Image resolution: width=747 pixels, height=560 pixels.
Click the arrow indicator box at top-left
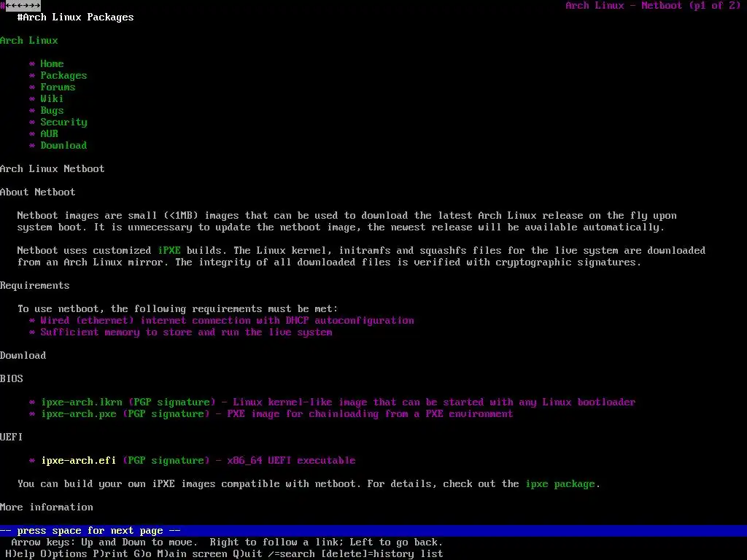click(x=23, y=6)
